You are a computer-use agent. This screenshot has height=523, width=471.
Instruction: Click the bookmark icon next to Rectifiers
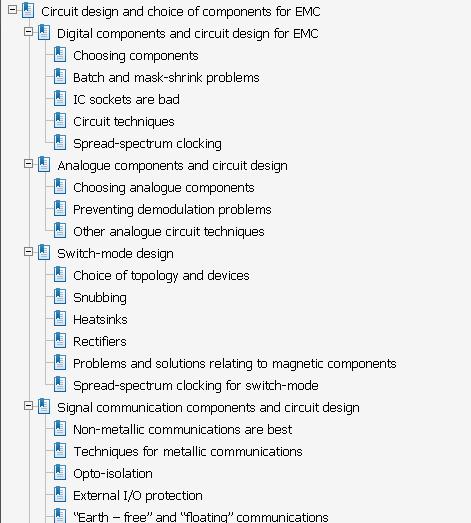[60, 341]
